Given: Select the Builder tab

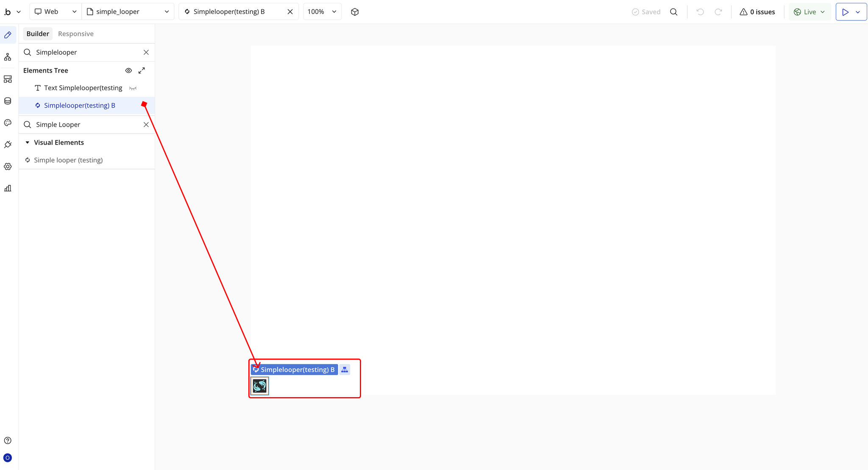Looking at the screenshot, I should pyautogui.click(x=38, y=34).
